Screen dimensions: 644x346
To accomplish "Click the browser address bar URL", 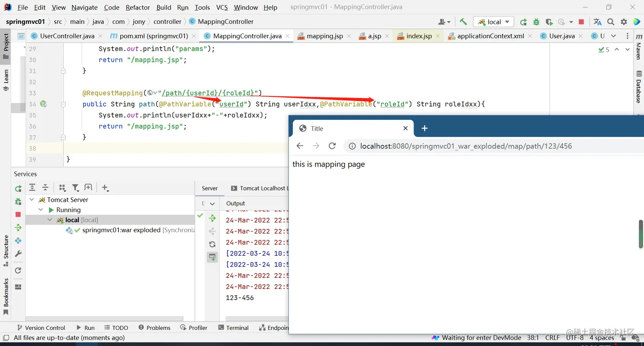I will 466,146.
